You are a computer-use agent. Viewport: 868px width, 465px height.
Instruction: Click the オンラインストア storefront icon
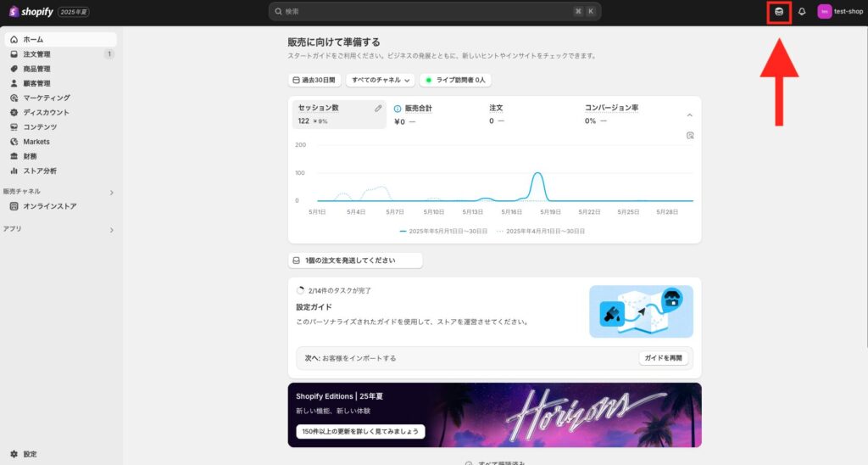14,206
